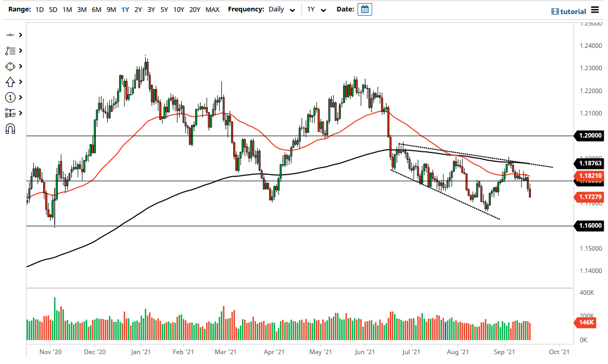Set range to MAX

[212, 9]
